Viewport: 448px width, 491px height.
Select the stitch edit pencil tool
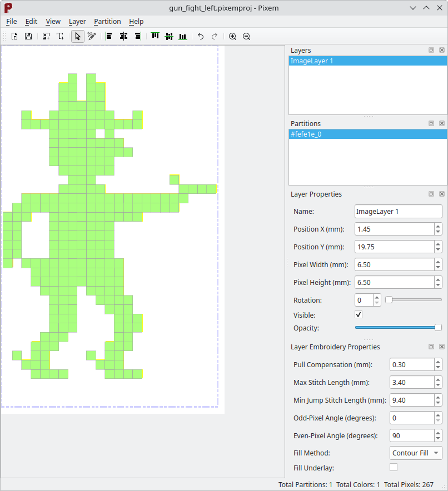coord(92,36)
